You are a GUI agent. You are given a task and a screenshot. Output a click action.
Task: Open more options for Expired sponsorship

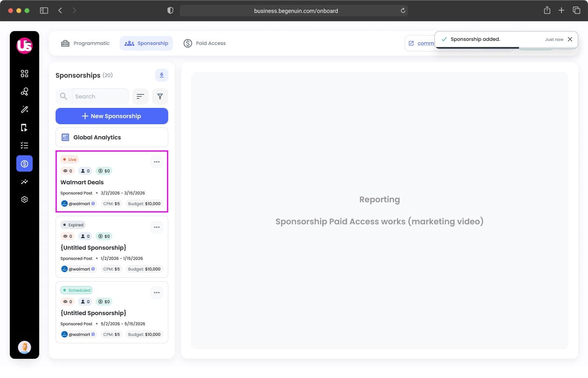pos(157,227)
